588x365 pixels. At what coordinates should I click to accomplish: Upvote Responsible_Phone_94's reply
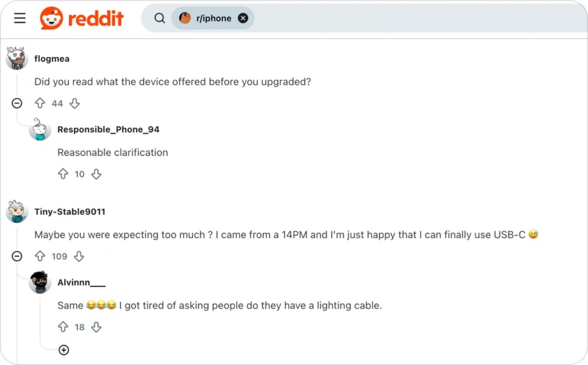[63, 174]
